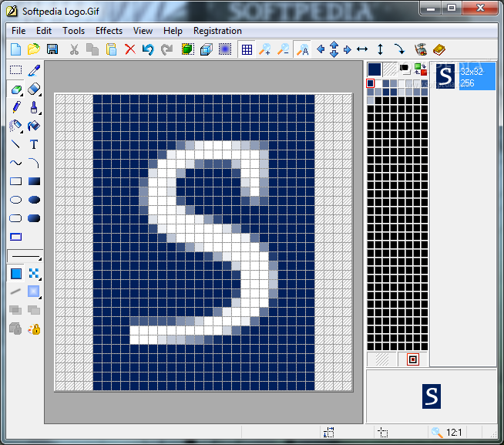Select the text T tool
The height and width of the screenshot is (445, 504).
pos(34,144)
